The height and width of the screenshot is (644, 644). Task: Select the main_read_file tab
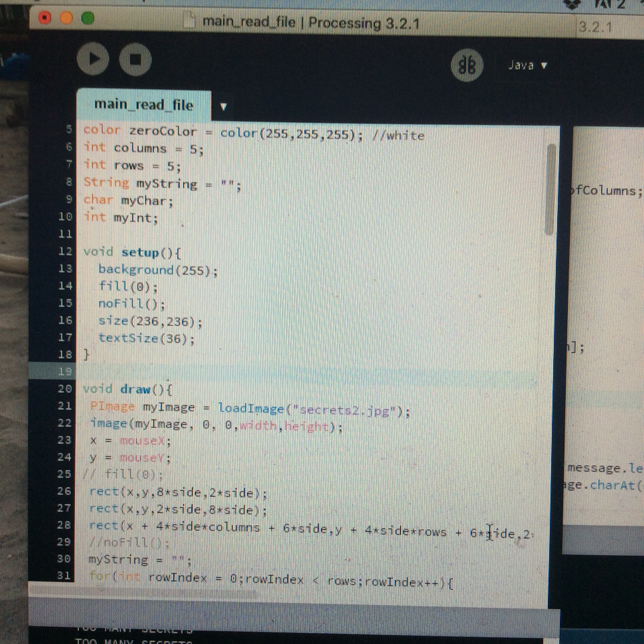[x=144, y=105]
